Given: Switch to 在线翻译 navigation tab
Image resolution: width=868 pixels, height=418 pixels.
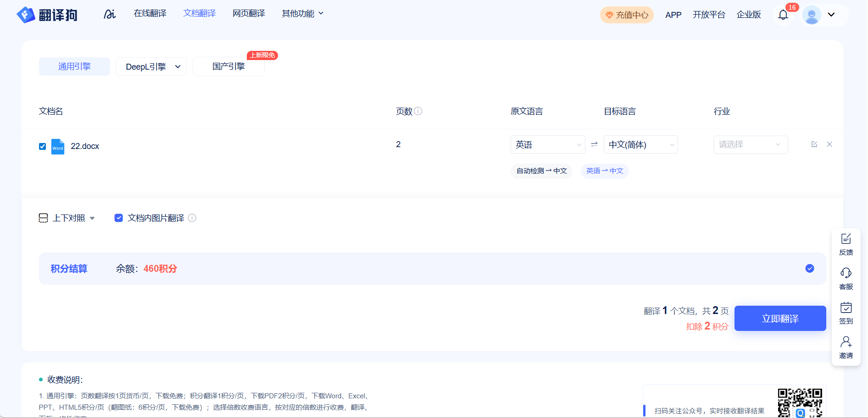Looking at the screenshot, I should 150,14.
